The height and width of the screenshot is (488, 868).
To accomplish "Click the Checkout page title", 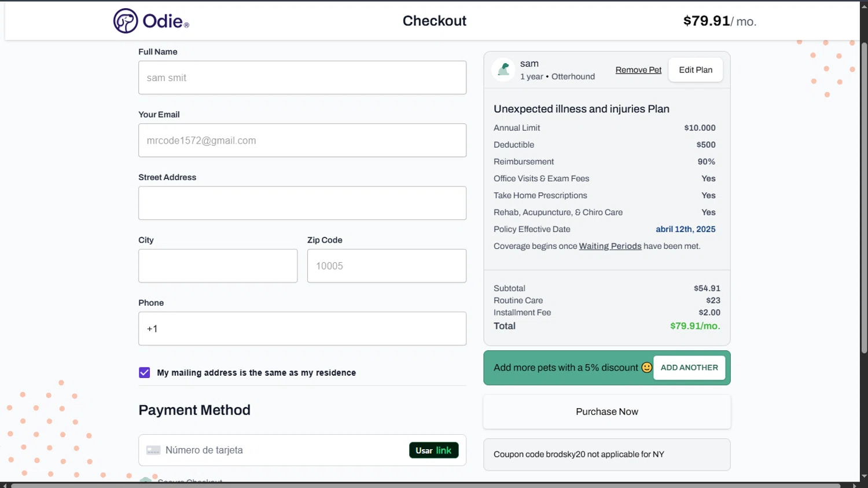I will coord(435,21).
